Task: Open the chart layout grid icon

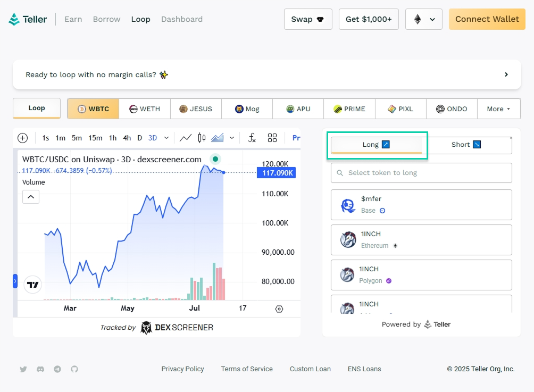Action: pyautogui.click(x=272, y=138)
